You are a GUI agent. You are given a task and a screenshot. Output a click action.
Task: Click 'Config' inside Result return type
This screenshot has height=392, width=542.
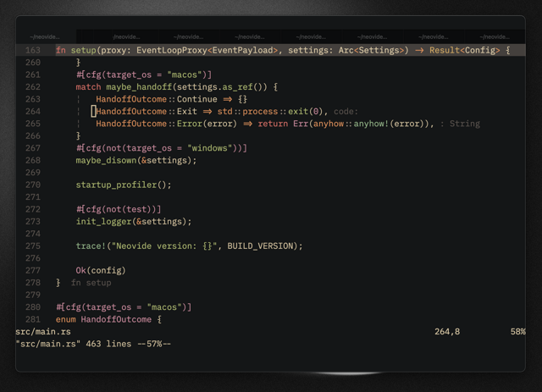(x=480, y=51)
